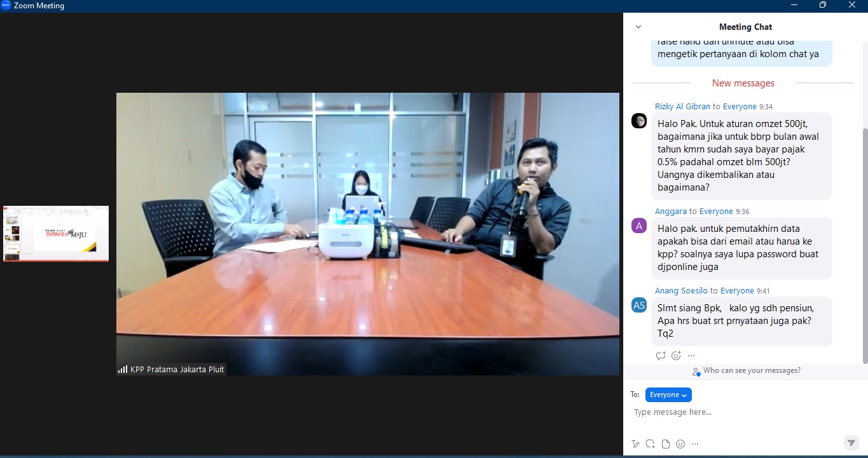Screen dimensions: 868x458
Task: Collapse Meeting Chat panel with chevron
Action: pyautogui.click(x=638, y=27)
